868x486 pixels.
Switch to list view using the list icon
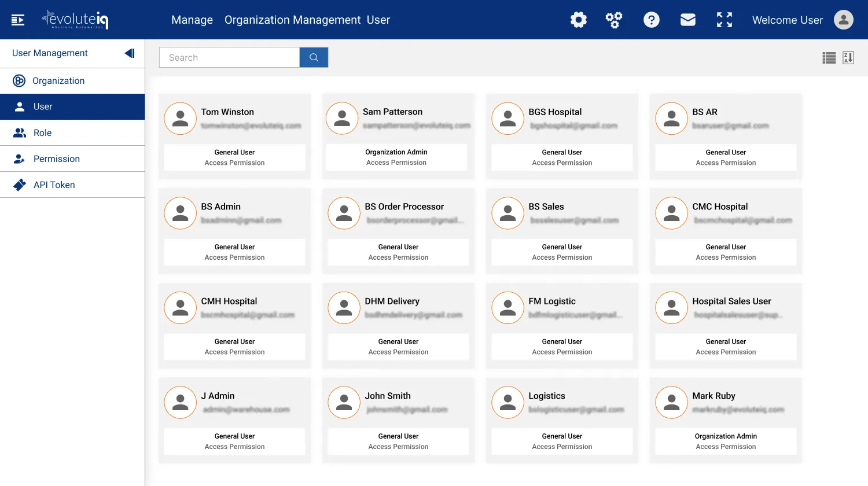click(x=829, y=57)
